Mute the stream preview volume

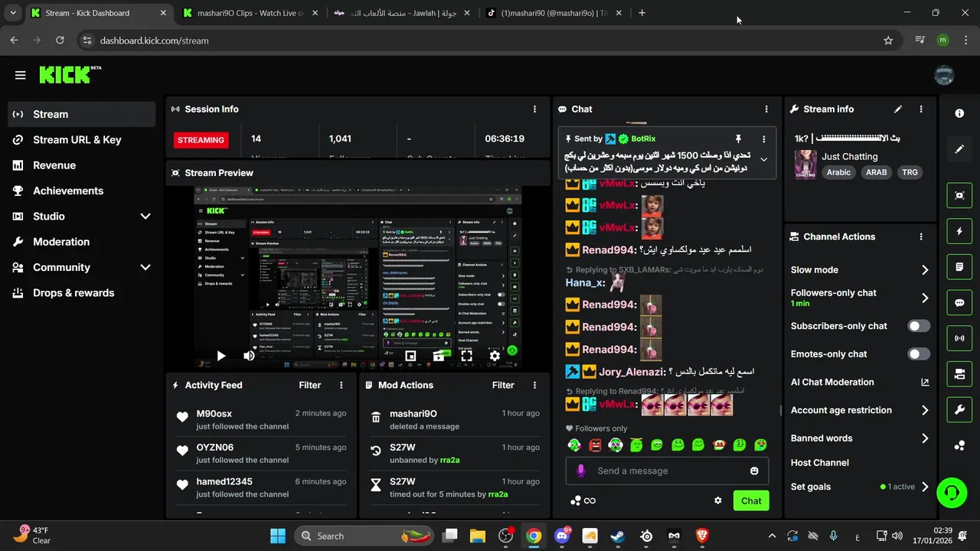click(249, 356)
